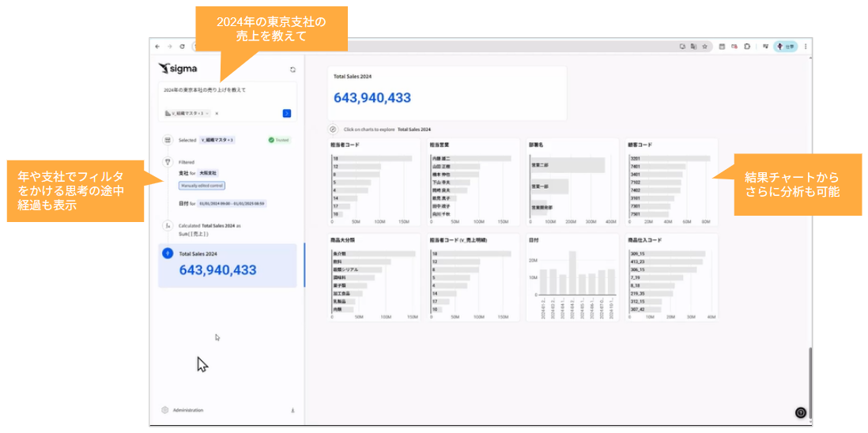
Task: Submit the question with the blue arrow button
Action: click(286, 113)
